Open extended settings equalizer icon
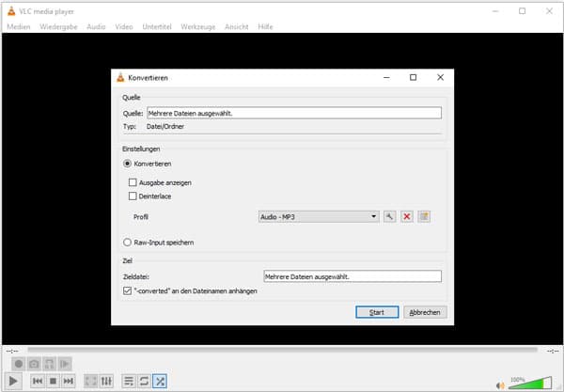The width and height of the screenshot is (564, 392). pos(106,381)
